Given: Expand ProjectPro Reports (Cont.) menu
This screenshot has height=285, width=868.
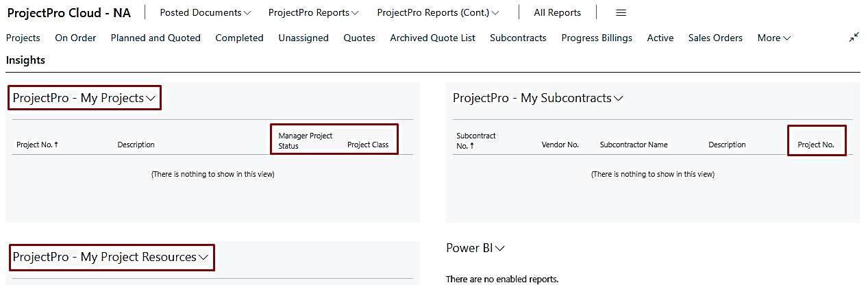Looking at the screenshot, I should pyautogui.click(x=438, y=13).
